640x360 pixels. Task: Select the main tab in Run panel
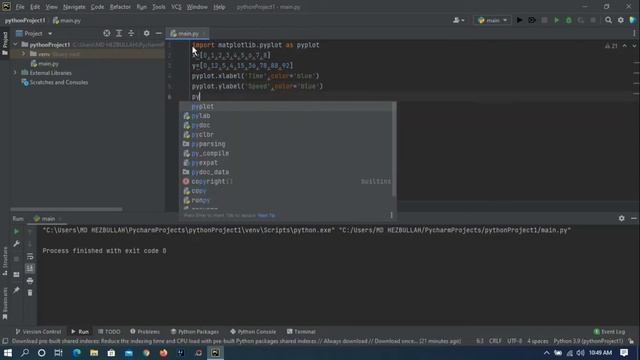(48, 219)
